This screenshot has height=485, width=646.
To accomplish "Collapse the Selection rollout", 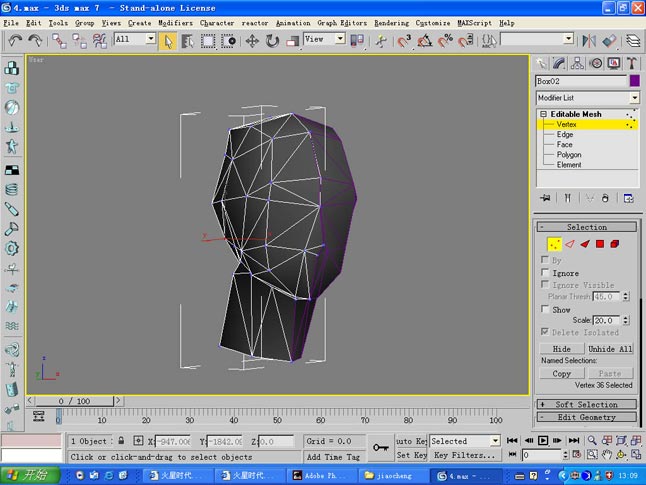I will point(586,227).
